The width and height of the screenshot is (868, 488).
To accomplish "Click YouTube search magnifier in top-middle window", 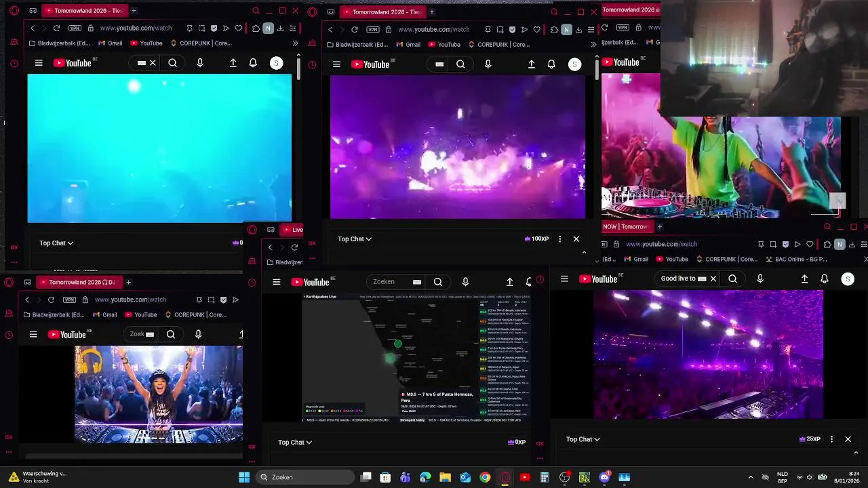I will [x=460, y=64].
